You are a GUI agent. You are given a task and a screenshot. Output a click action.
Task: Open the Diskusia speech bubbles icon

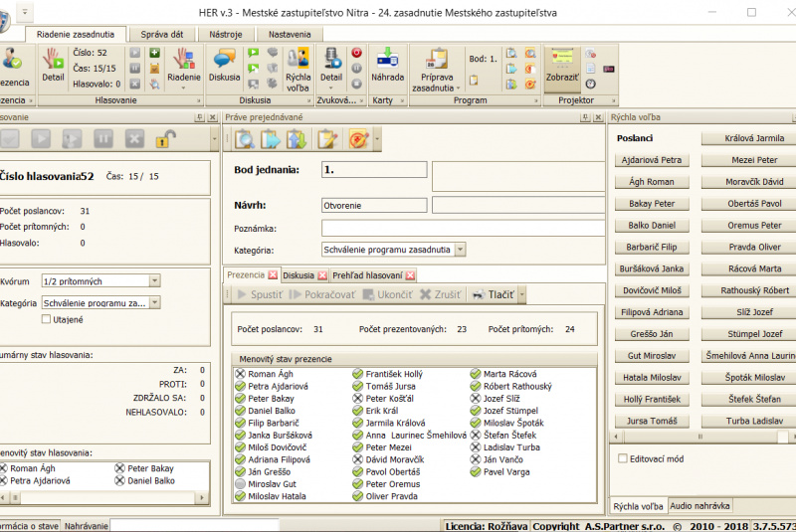point(224,60)
